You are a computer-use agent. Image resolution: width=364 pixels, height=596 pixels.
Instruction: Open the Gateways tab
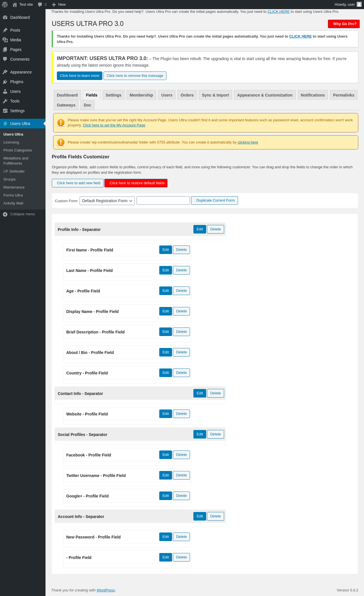coord(66,105)
